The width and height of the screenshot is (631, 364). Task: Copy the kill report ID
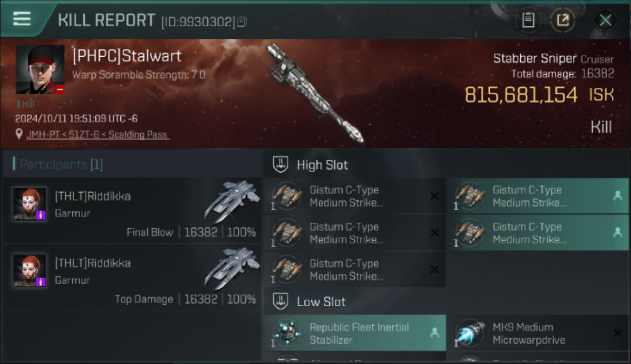[x=242, y=21]
